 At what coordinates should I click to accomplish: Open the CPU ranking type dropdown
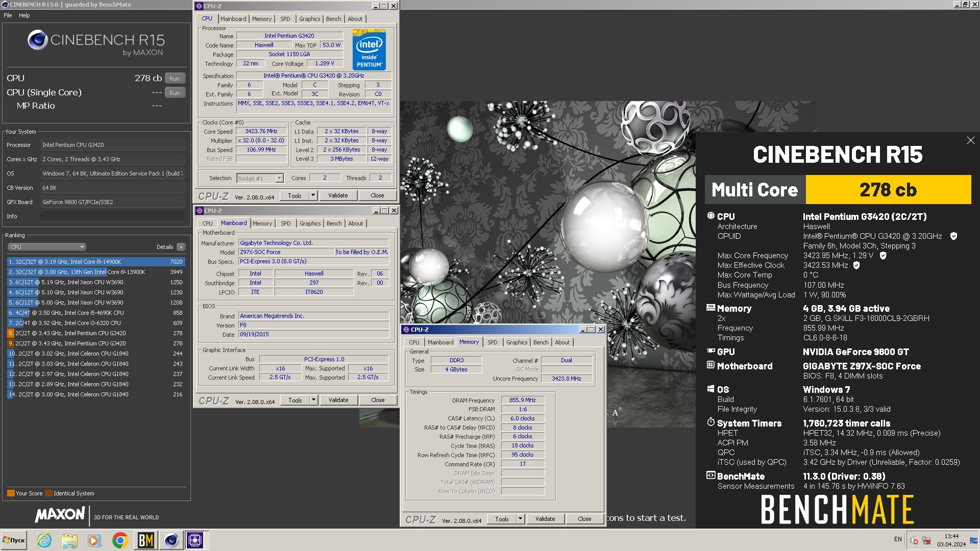(x=46, y=247)
